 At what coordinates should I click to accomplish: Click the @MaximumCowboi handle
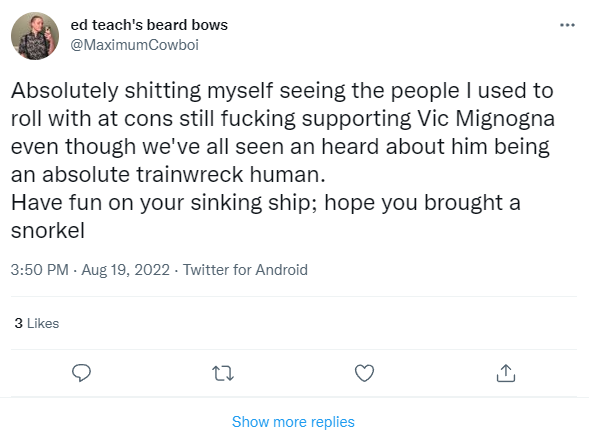(x=134, y=45)
